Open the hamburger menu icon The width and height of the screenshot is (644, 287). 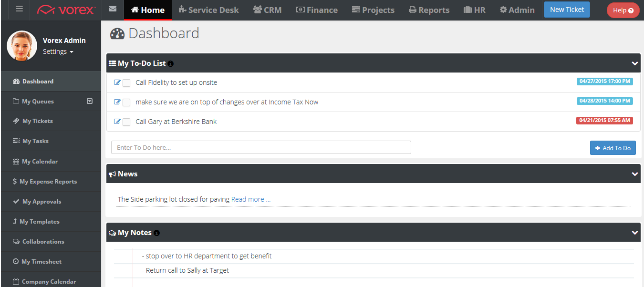[19, 9]
